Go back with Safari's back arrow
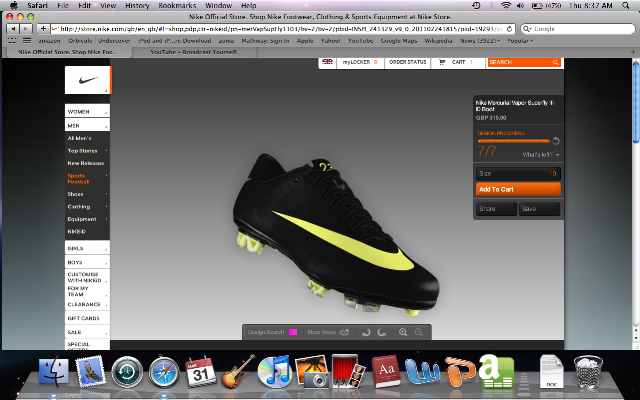 pyautogui.click(x=13, y=29)
